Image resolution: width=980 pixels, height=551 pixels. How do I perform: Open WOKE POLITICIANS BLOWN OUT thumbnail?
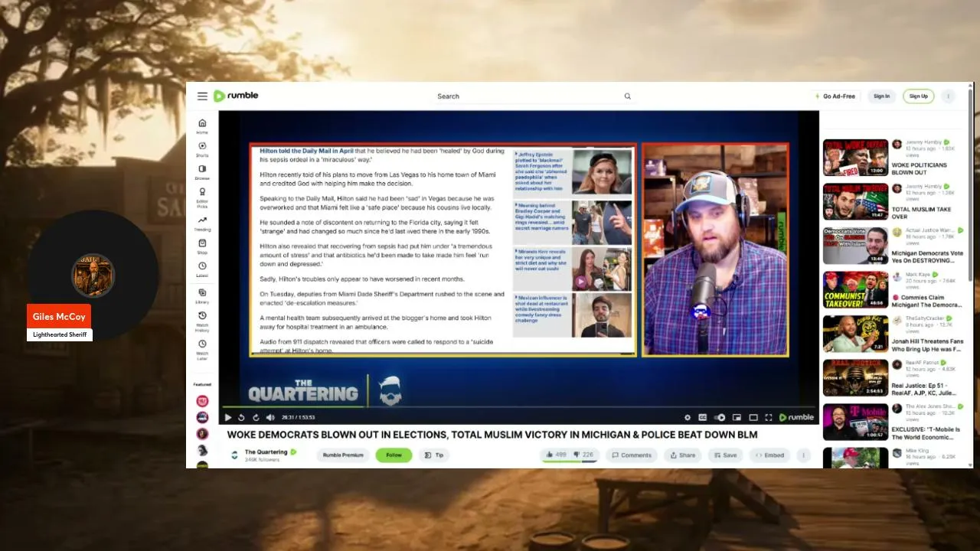pyautogui.click(x=855, y=158)
